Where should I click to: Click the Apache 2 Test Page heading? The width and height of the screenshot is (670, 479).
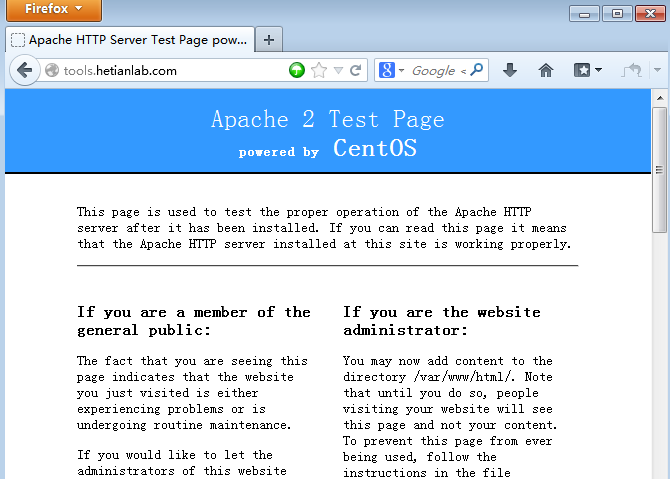[328, 119]
